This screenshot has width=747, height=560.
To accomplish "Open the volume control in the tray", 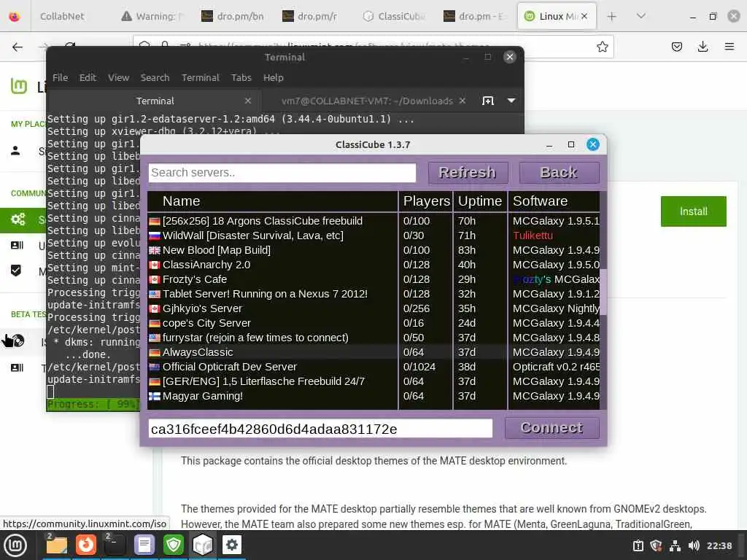I will 694,545.
